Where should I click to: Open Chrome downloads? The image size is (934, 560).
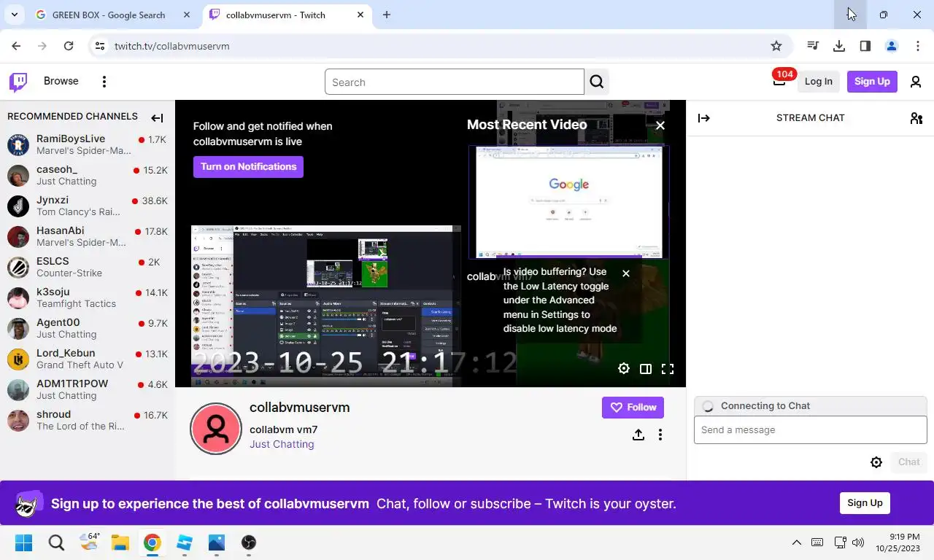tap(839, 46)
